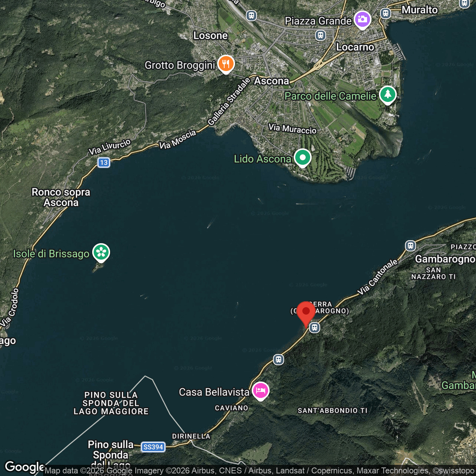This screenshot has height=476, width=476.
Task: Select the SANT'ABBONDIO TI label
Action: tap(332, 411)
